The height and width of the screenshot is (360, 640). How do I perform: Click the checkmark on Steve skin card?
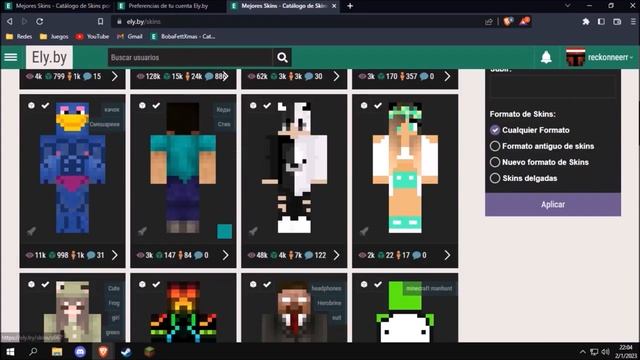[x=156, y=105]
